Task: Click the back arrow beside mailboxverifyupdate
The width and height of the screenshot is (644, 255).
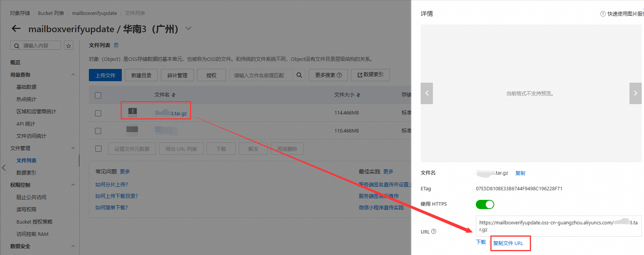Action: (16, 29)
